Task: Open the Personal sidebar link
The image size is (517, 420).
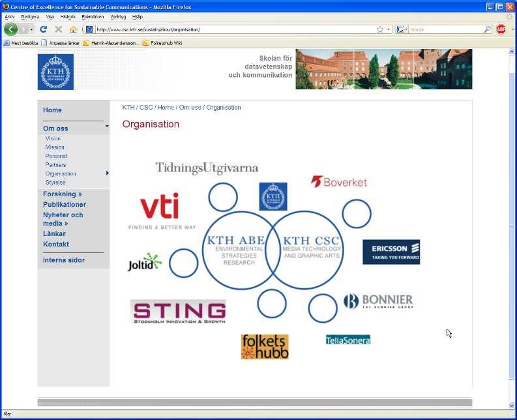Action: pos(56,156)
